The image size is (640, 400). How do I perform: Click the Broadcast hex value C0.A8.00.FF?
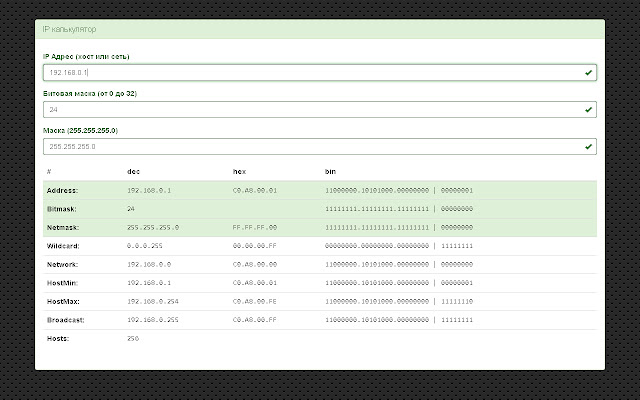255,320
